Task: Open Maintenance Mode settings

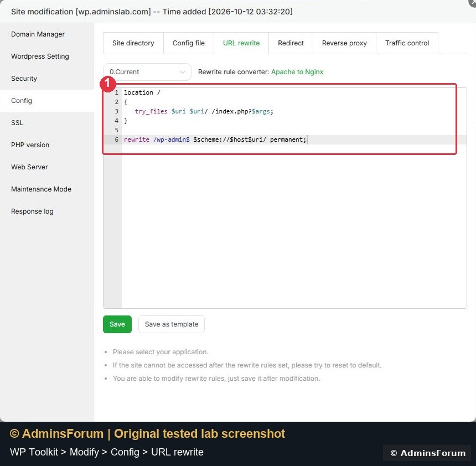Action: (x=41, y=189)
